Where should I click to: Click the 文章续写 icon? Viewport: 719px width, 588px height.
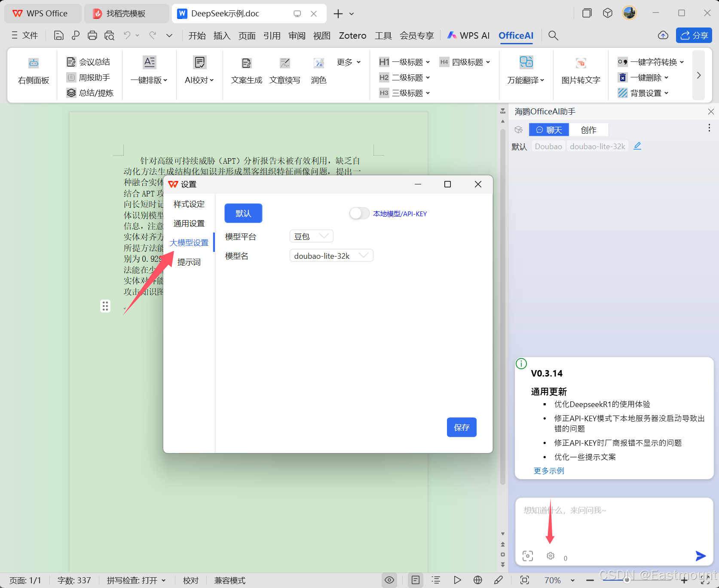pos(285,63)
